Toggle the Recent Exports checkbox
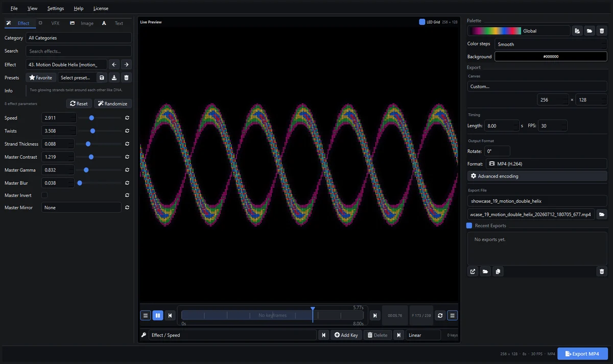 click(x=469, y=226)
